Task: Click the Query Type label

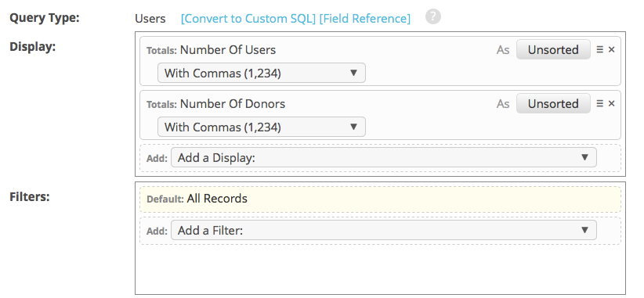Action: (x=45, y=18)
